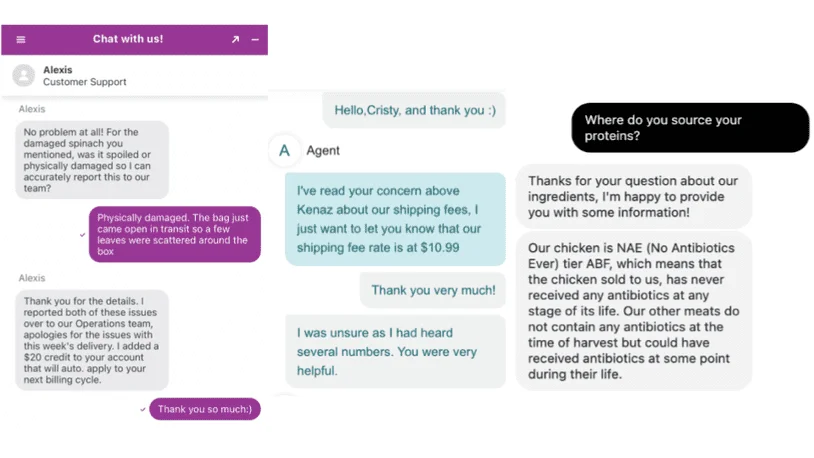Open the hamburger menu in chat header
The image size is (814, 458).
click(21, 40)
